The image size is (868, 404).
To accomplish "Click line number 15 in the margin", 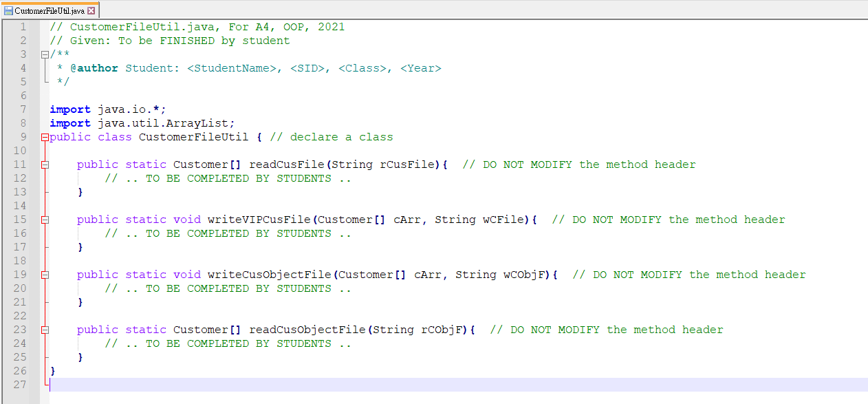I will pos(23,219).
